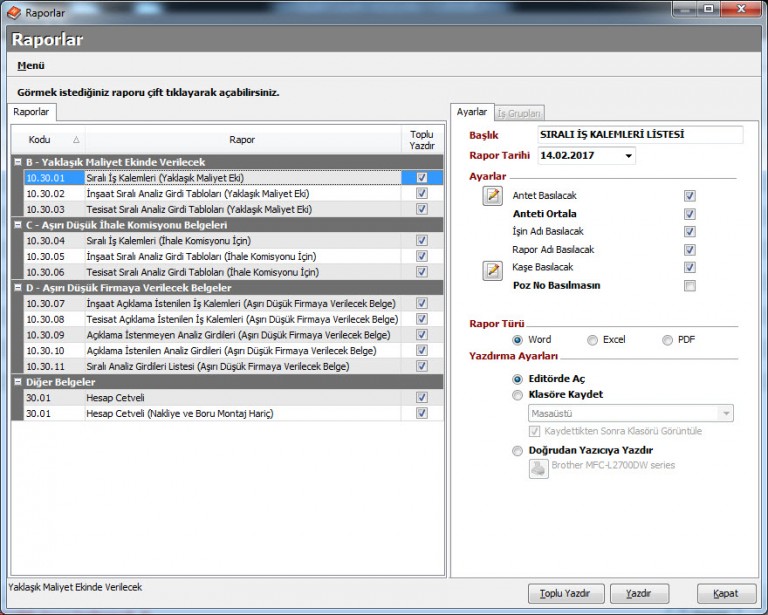The width and height of the screenshot is (768, 615).
Task: Collapse the Diğer Belgeler group
Action: 18,382
